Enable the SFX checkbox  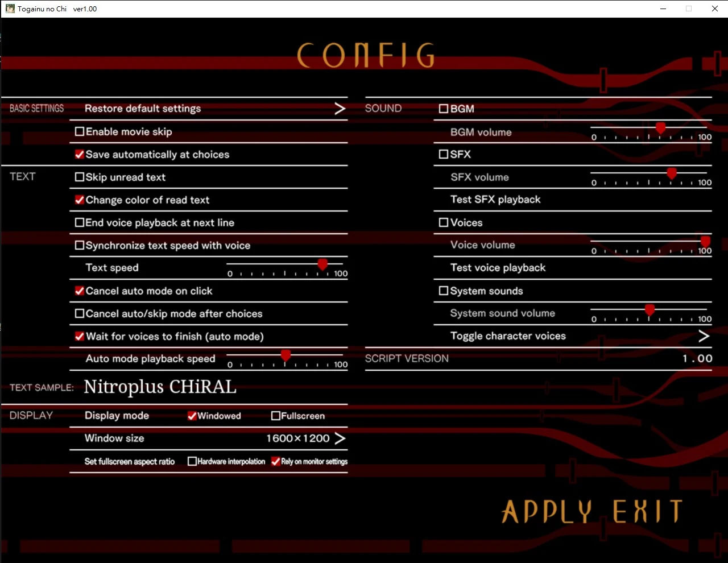coord(444,154)
